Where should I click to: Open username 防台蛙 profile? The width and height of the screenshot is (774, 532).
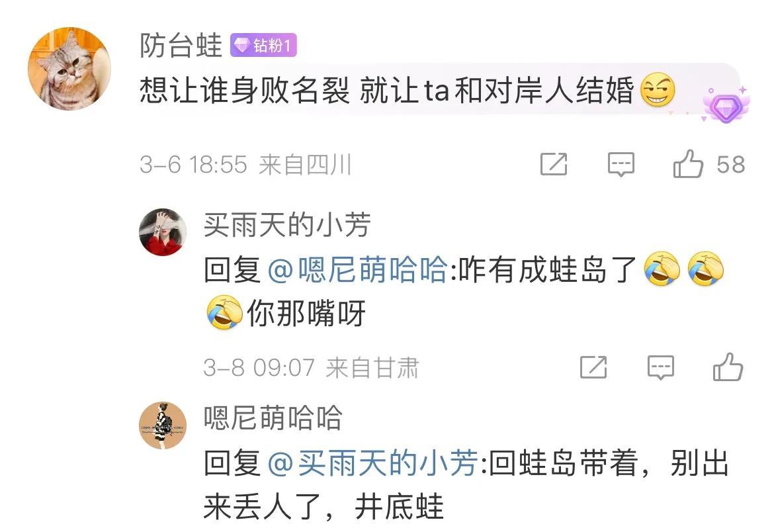pyautogui.click(x=181, y=46)
